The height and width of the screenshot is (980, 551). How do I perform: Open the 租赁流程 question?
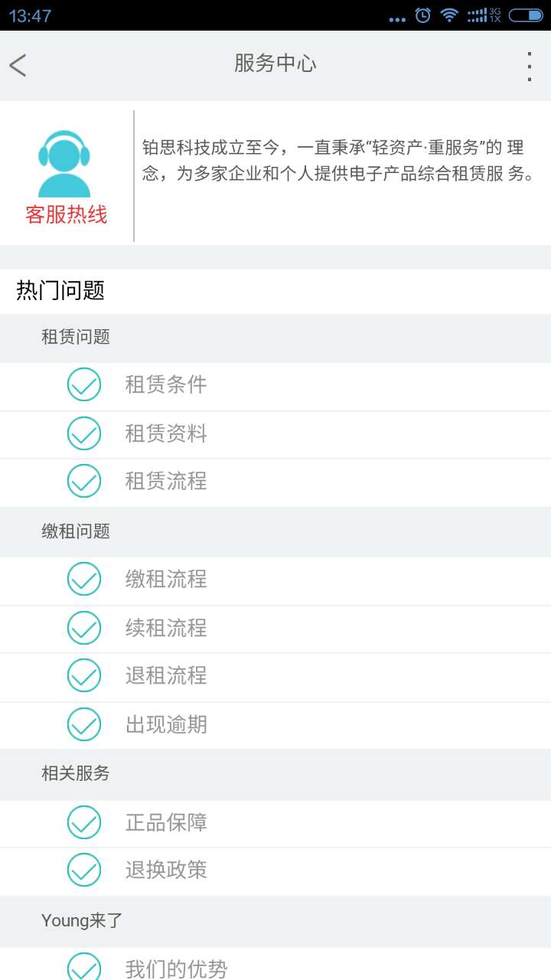pos(166,481)
